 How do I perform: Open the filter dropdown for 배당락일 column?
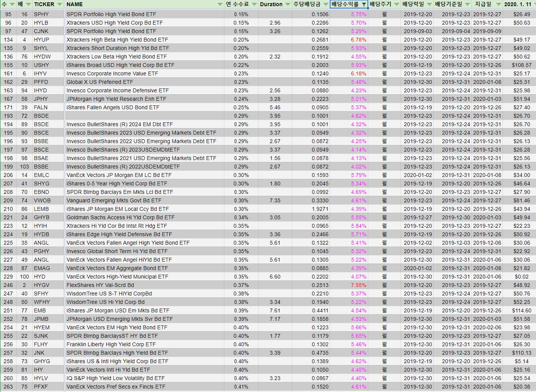pyautogui.click(x=429, y=4)
